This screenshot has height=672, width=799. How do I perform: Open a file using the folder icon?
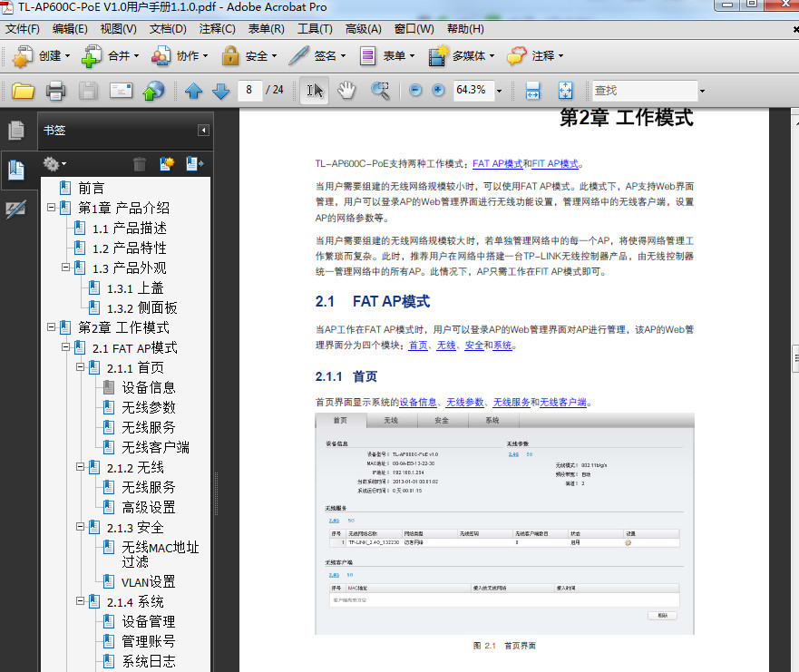click(24, 90)
